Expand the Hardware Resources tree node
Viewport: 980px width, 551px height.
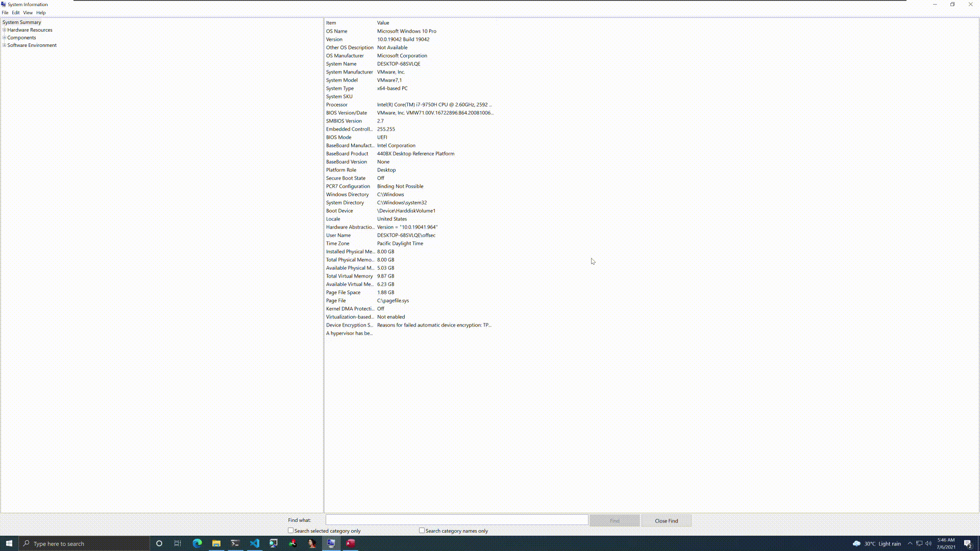coord(4,30)
